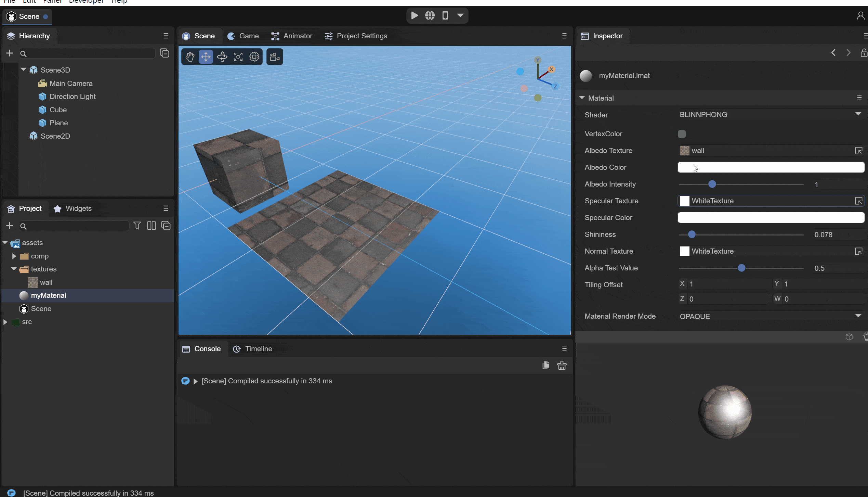Open the Albedo Color swatch
This screenshot has width=868, height=497.
pos(771,167)
